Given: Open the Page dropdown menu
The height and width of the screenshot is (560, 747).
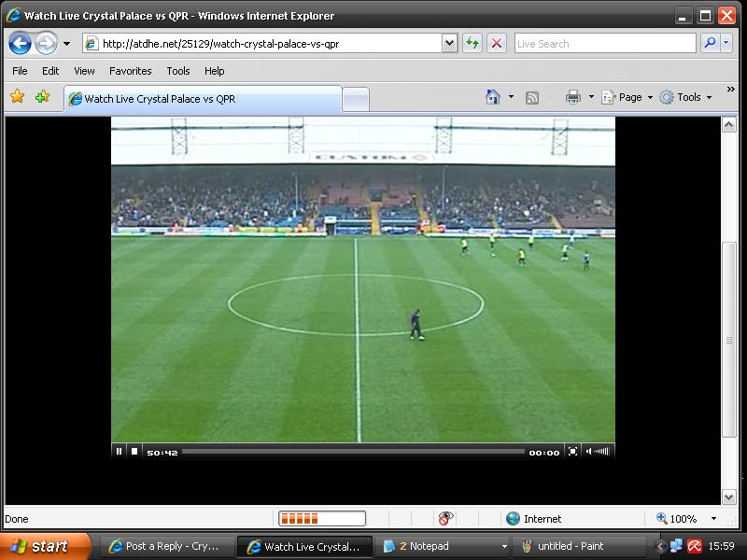Looking at the screenshot, I should 628,97.
